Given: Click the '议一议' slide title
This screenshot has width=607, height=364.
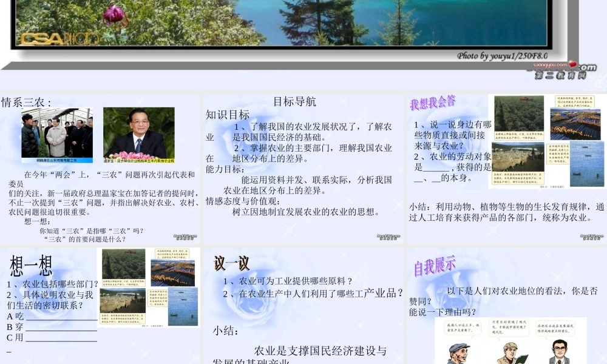Looking at the screenshot, I should pyautogui.click(x=231, y=264).
